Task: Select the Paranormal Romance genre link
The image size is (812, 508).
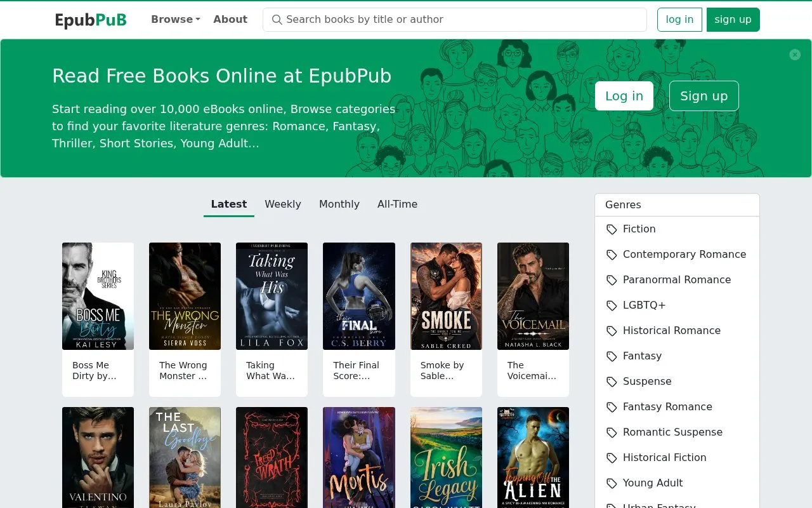Action: [x=677, y=279]
